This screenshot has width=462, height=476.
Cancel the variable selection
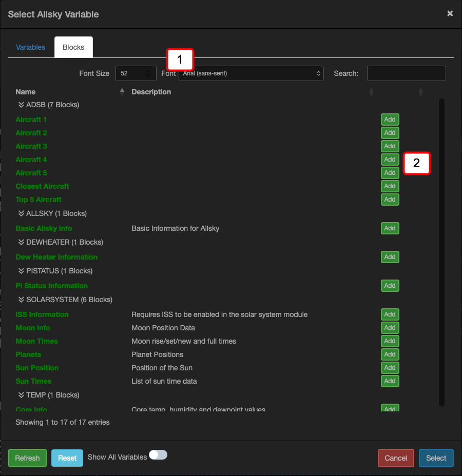(396, 458)
